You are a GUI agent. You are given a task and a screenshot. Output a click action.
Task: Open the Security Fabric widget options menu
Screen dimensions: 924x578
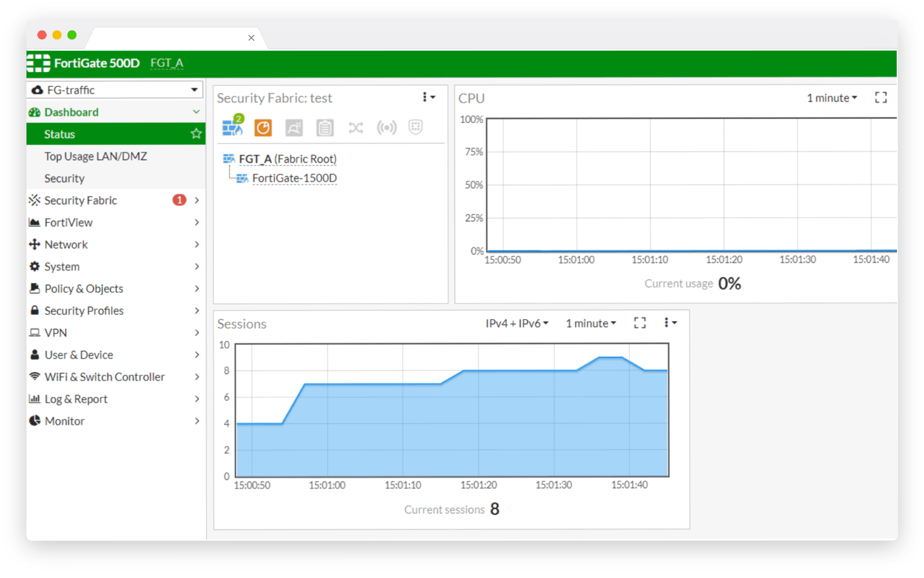tap(428, 97)
